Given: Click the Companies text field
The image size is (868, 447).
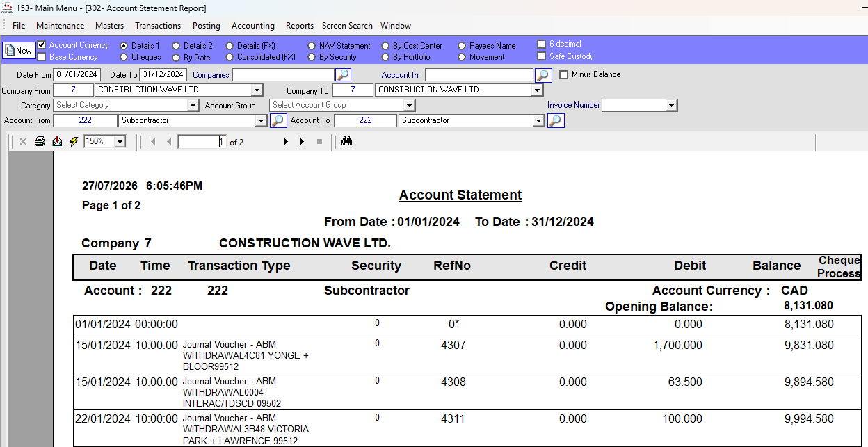Looking at the screenshot, I should [x=283, y=74].
